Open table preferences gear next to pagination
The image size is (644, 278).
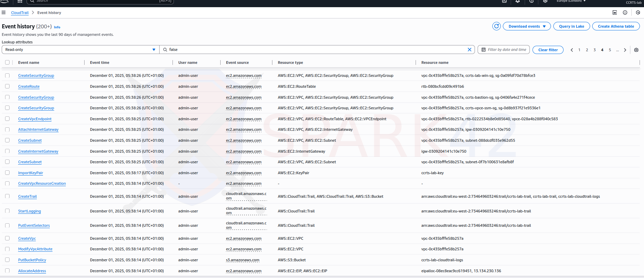636,50
